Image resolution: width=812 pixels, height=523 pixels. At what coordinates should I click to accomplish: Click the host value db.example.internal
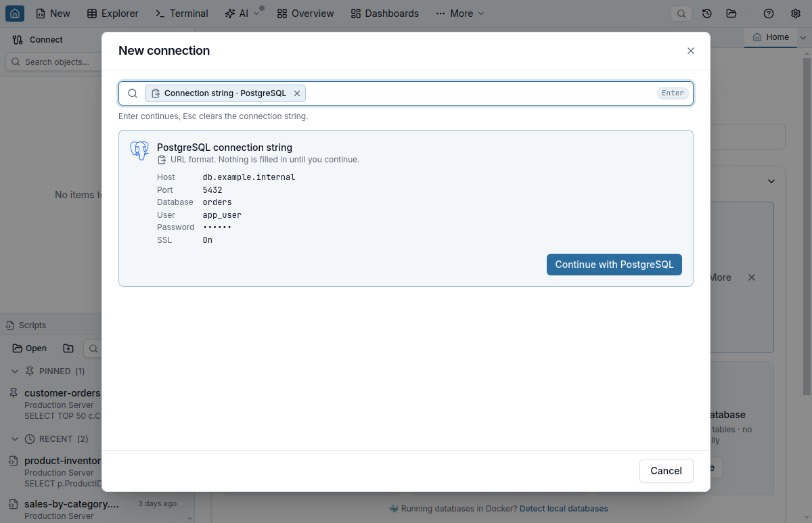pos(249,177)
